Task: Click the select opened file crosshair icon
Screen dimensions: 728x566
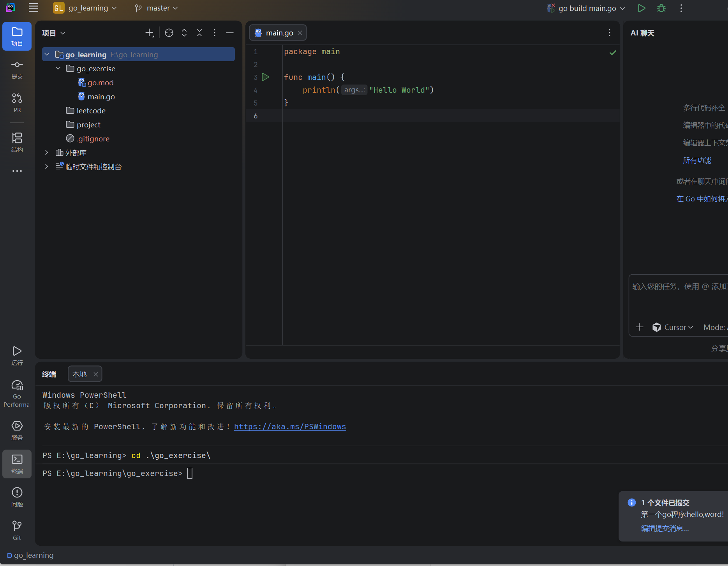Action: 169,33
